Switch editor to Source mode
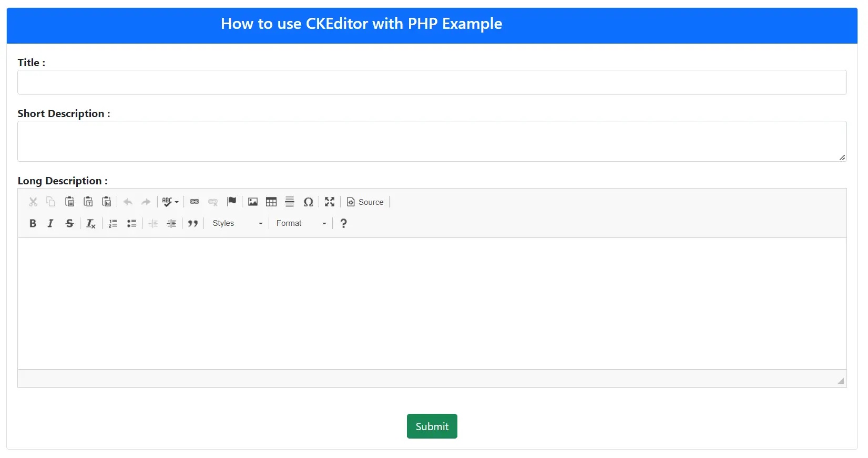The image size is (868, 458). pos(365,202)
